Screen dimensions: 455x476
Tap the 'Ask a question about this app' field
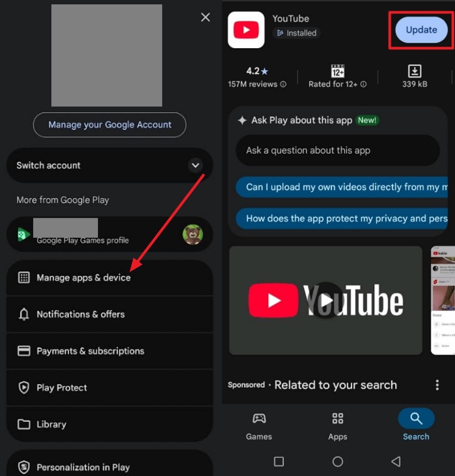point(337,150)
